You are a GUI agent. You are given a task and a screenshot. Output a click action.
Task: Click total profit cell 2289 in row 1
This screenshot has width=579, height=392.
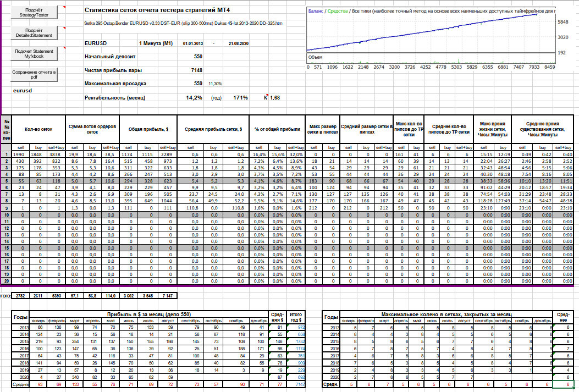coord(168,154)
